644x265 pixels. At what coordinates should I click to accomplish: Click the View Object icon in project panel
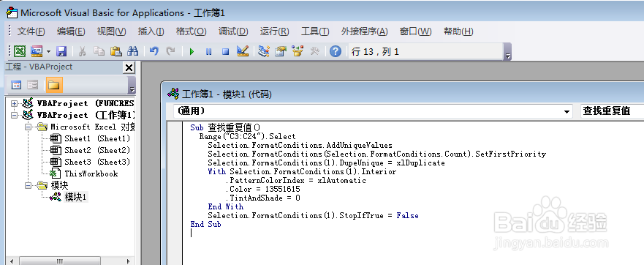32,85
